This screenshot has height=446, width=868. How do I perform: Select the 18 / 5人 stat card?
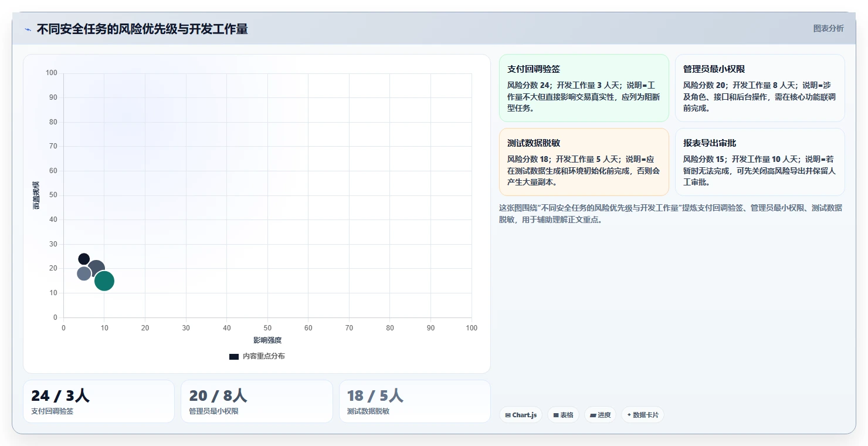(415, 401)
